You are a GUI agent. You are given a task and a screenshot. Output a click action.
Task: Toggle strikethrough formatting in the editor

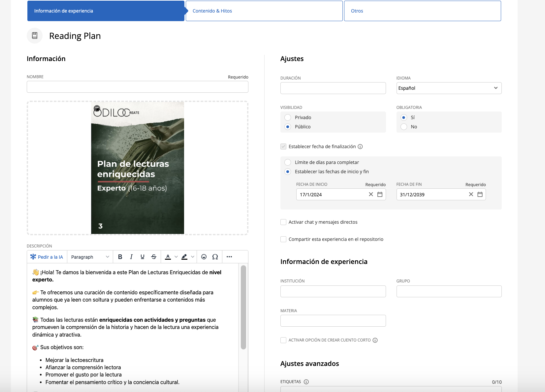(154, 257)
